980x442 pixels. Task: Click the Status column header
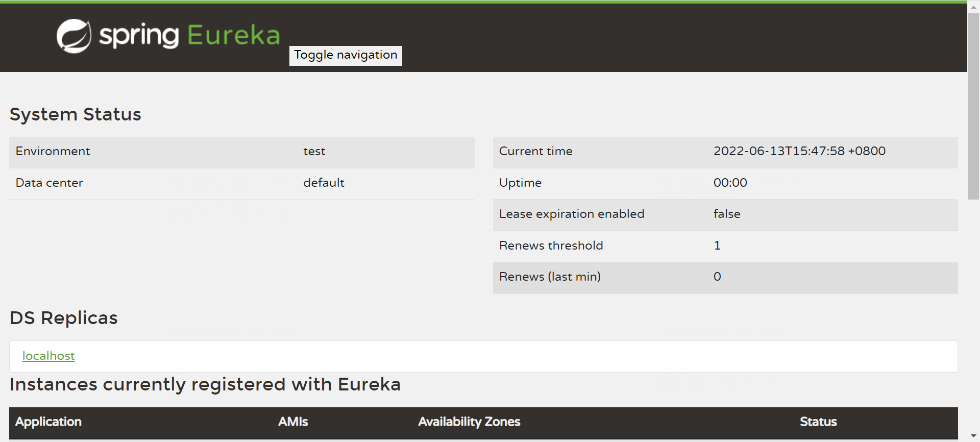[818, 422]
